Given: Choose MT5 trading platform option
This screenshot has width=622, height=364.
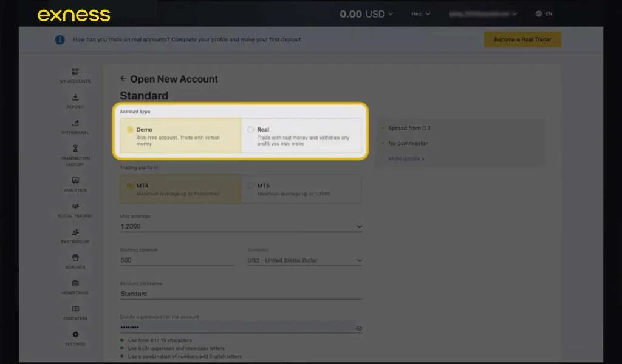Looking at the screenshot, I should [251, 186].
